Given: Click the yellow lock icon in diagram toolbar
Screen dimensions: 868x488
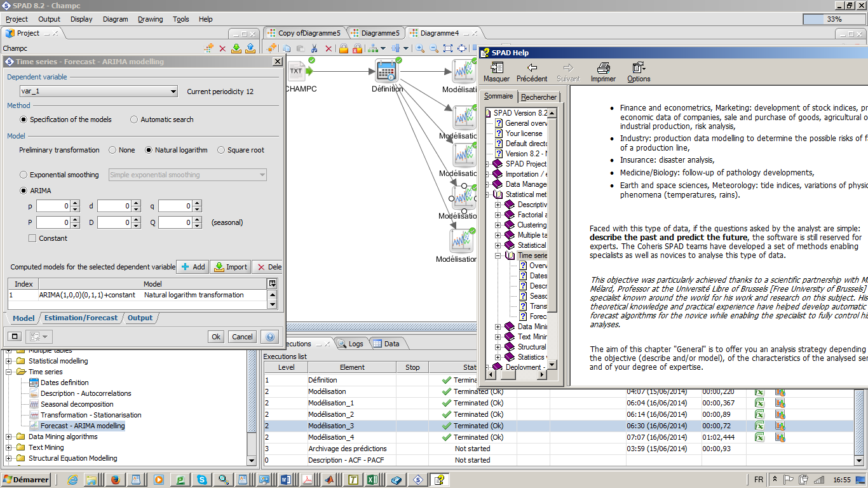Looking at the screenshot, I should (x=343, y=48).
